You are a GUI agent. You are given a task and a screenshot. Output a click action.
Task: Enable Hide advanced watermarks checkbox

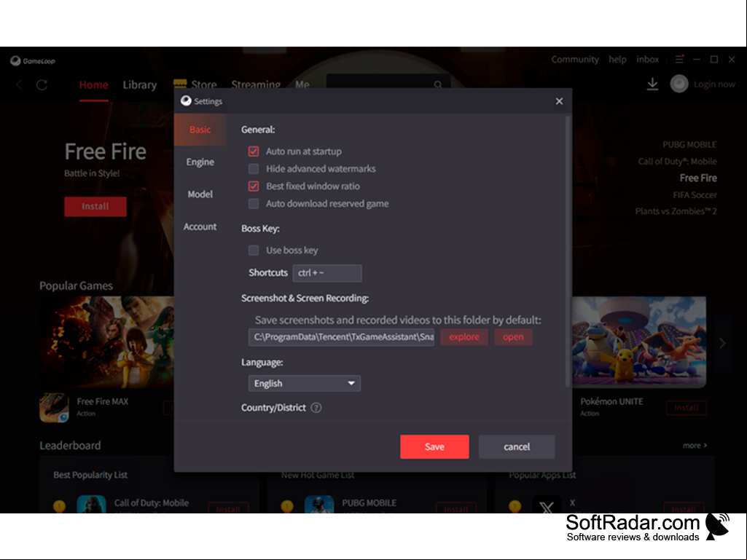tap(254, 168)
